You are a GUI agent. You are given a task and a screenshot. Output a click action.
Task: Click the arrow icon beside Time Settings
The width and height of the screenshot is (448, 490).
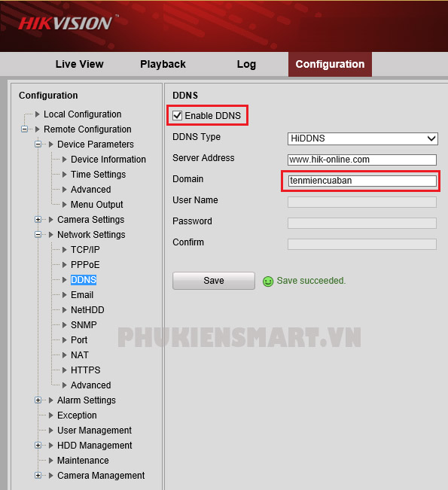65,174
